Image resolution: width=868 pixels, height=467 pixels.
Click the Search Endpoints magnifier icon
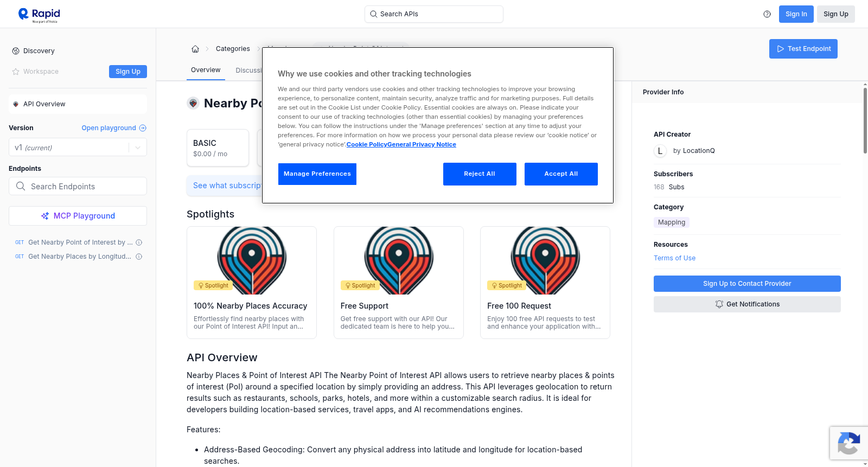(21, 186)
